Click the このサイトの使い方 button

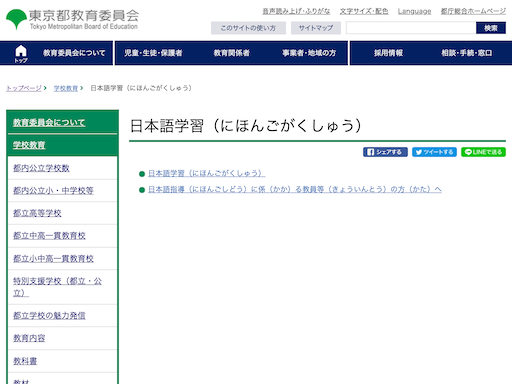248,28
